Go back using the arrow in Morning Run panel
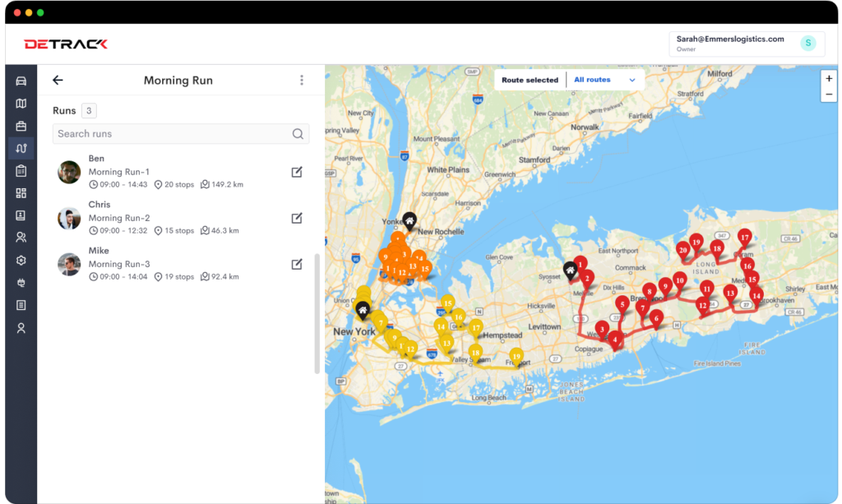The width and height of the screenshot is (842, 504). 57,80
